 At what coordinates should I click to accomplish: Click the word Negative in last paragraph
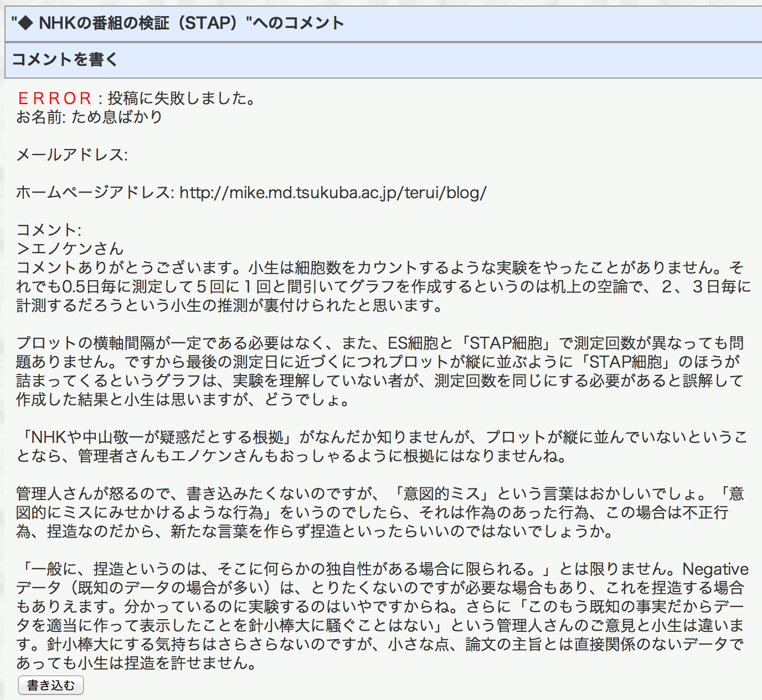click(715, 569)
